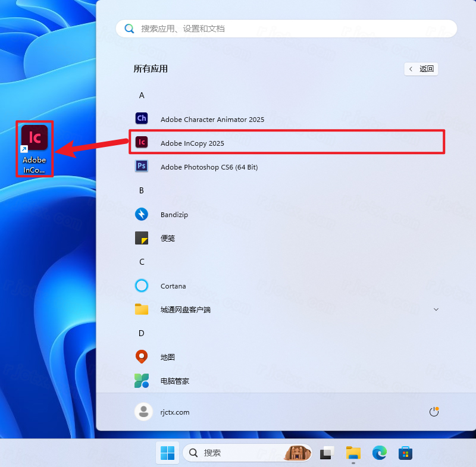The image size is (476, 467).
Task: Launch Cortana from the app list
Action: [x=173, y=286]
